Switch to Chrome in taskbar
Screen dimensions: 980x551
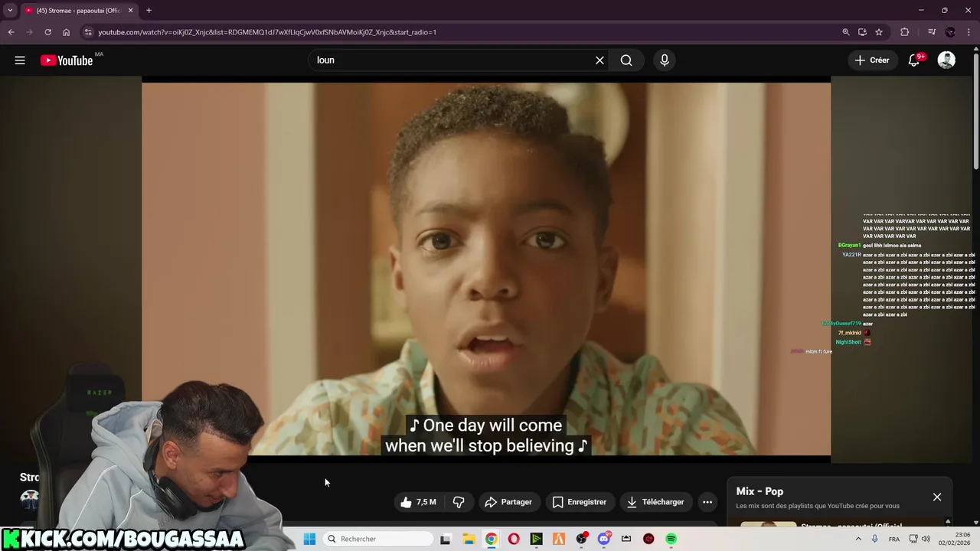tap(491, 539)
